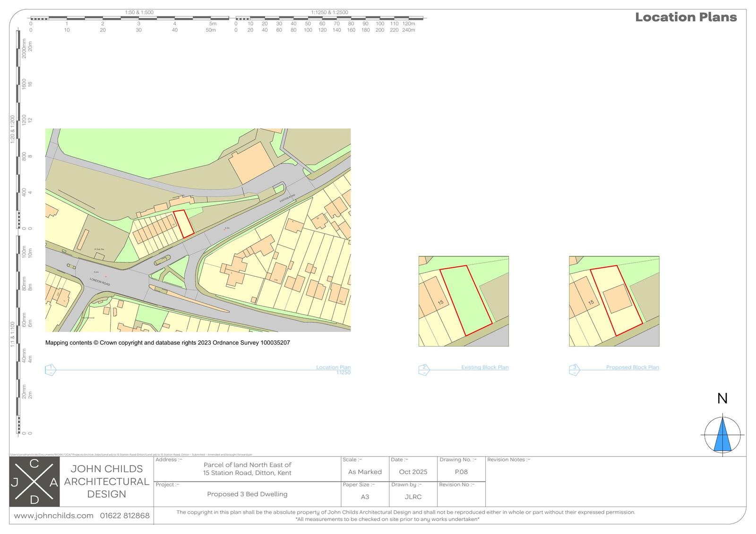Click the 1:1250 & 1:2500 scale bar
This screenshot has height=534, width=756.
pos(331,18)
